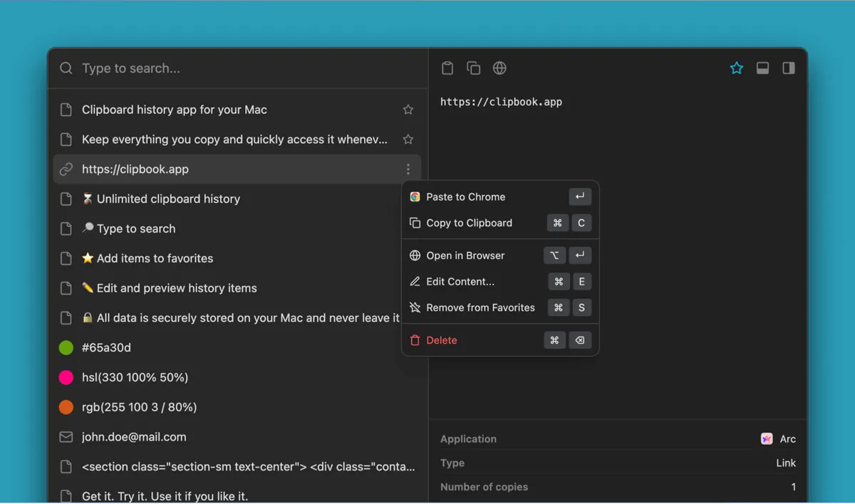Toggle the blue favorite star in toolbar

737,68
